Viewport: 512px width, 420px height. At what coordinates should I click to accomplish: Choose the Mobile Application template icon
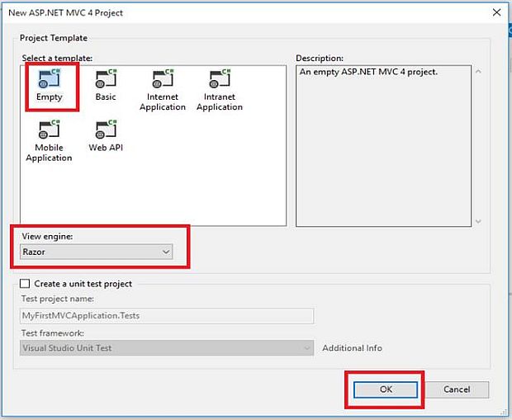click(50, 130)
